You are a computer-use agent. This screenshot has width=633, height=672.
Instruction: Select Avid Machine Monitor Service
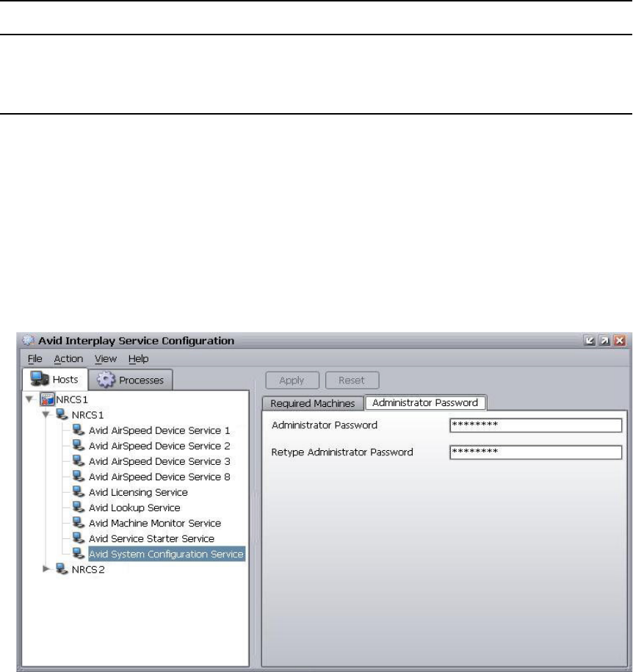(155, 523)
